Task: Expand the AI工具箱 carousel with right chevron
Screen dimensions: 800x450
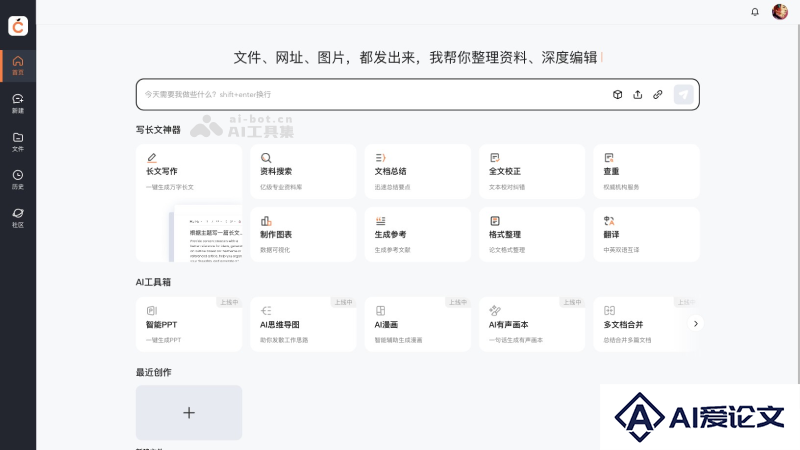Action: 695,323
